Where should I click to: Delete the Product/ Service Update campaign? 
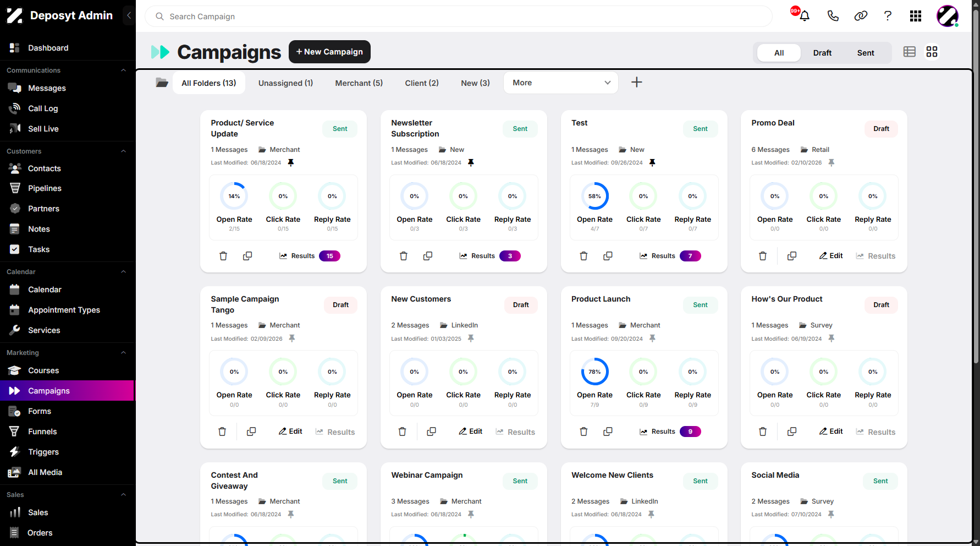(x=223, y=256)
